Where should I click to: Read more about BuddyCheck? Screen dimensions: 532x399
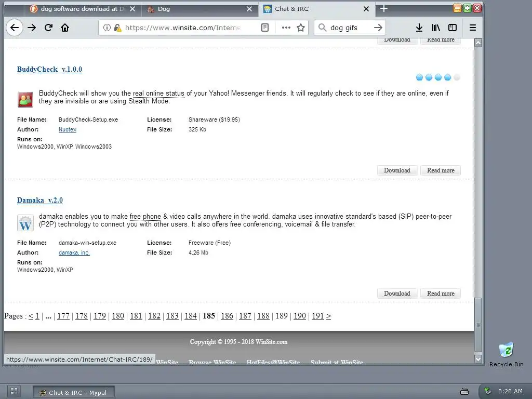tap(441, 170)
